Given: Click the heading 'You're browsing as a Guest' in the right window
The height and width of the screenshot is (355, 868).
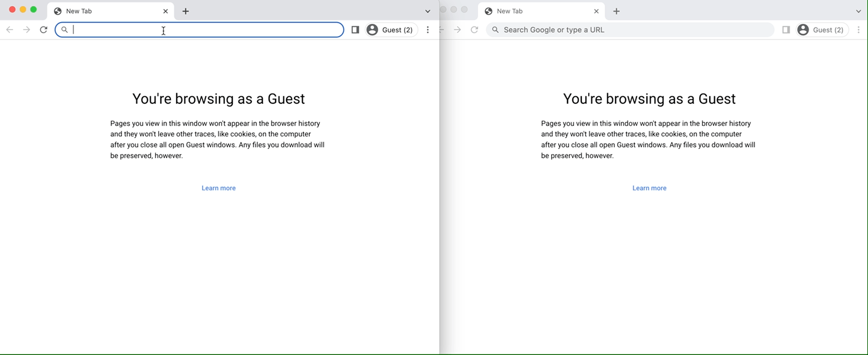Looking at the screenshot, I should point(649,99).
